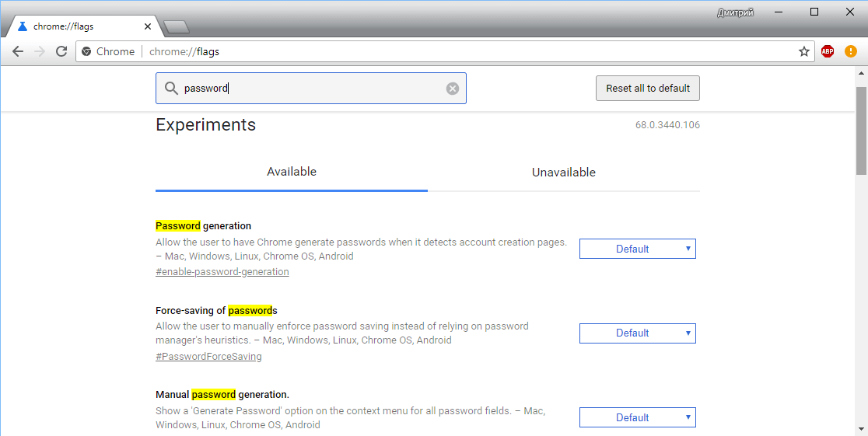Open the Adblock Plus extension icon
868x436 pixels.
click(828, 51)
